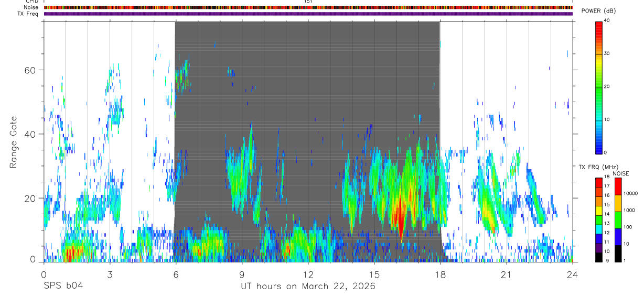Click the 20 label on the range gate axis
The image size is (644, 297).
point(31,199)
